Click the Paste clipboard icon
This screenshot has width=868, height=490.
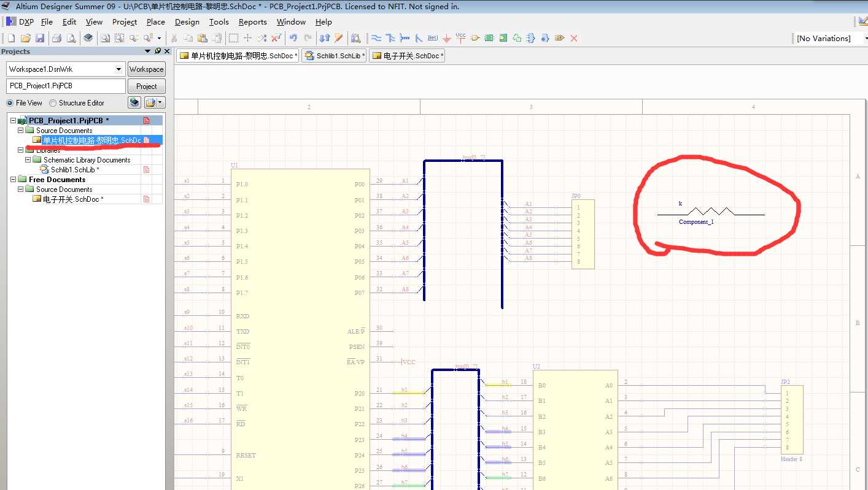(203, 38)
